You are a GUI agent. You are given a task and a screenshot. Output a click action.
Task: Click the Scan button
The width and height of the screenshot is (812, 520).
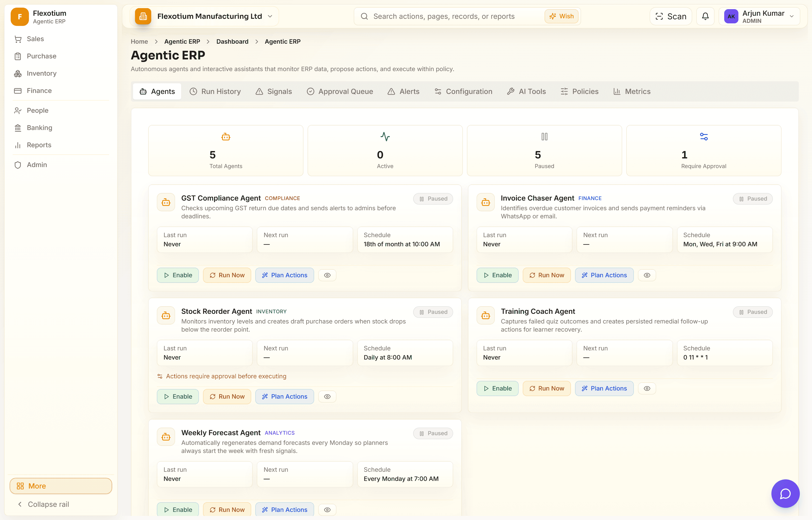670,16
